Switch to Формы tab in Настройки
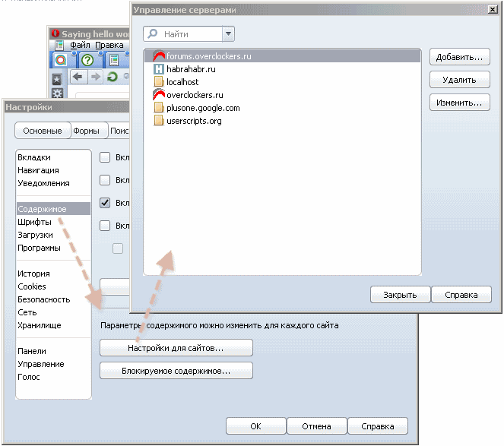 tap(86, 131)
